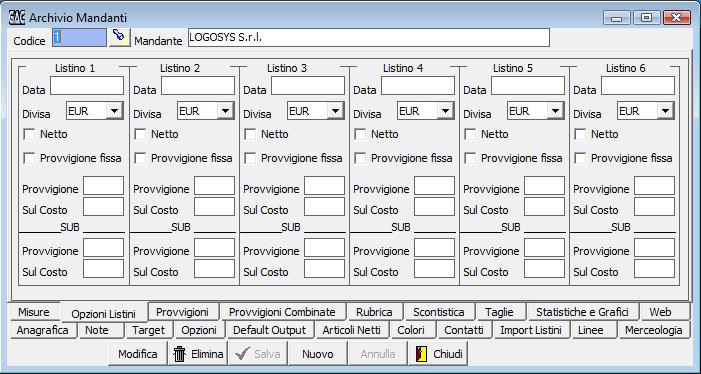
Task: Toggle Netto checkbox in Listino 6
Action: pyautogui.click(x=580, y=134)
